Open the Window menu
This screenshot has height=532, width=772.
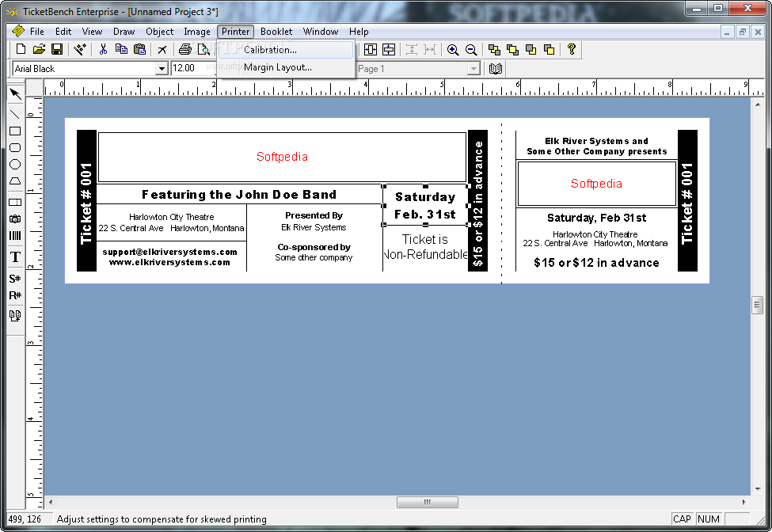(x=321, y=32)
